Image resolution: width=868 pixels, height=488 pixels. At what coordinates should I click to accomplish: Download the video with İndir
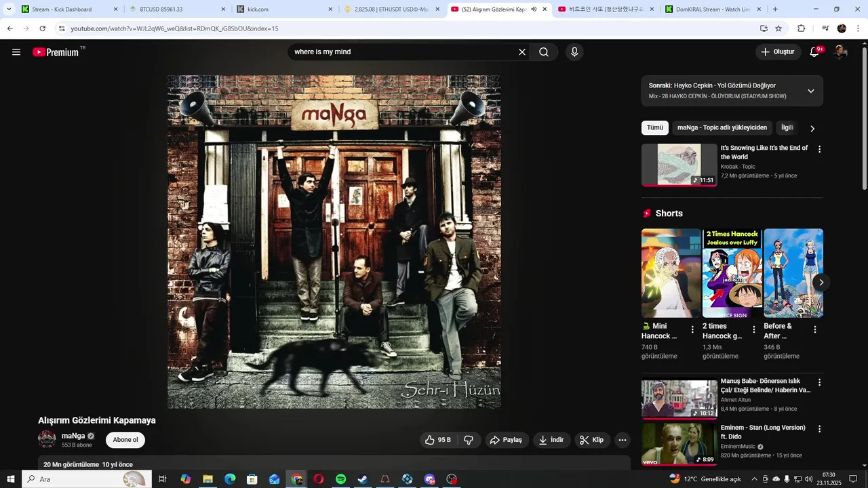551,440
